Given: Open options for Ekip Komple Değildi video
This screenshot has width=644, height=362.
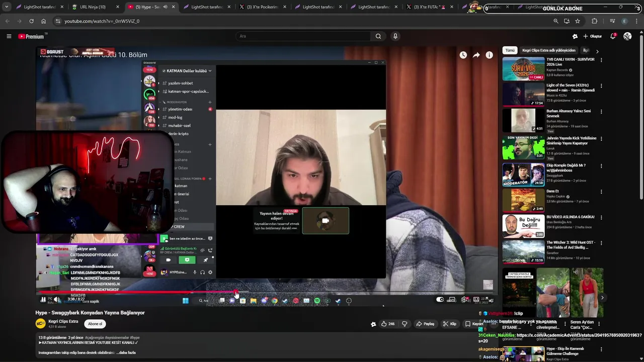Looking at the screenshot, I should (601, 166).
